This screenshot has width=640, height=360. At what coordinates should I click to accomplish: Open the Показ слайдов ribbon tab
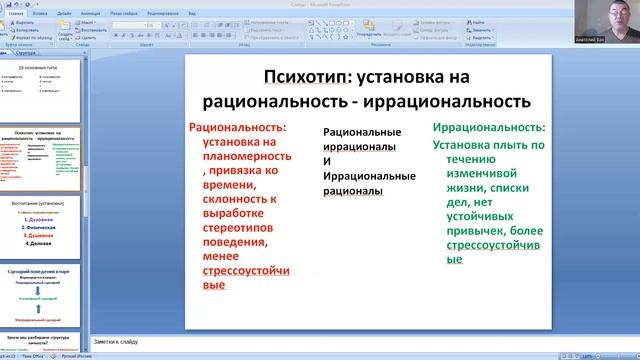coord(124,13)
